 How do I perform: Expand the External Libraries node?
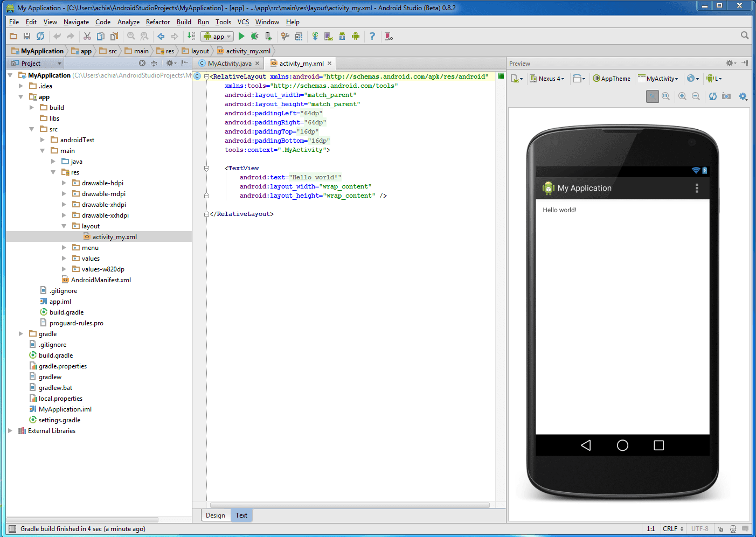10,431
